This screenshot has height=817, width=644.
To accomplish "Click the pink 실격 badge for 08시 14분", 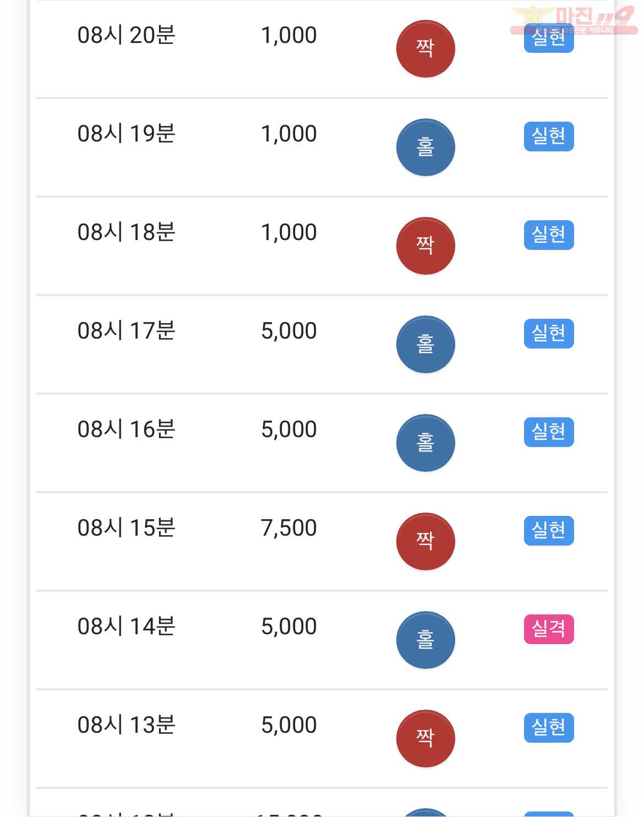I will [x=549, y=629].
